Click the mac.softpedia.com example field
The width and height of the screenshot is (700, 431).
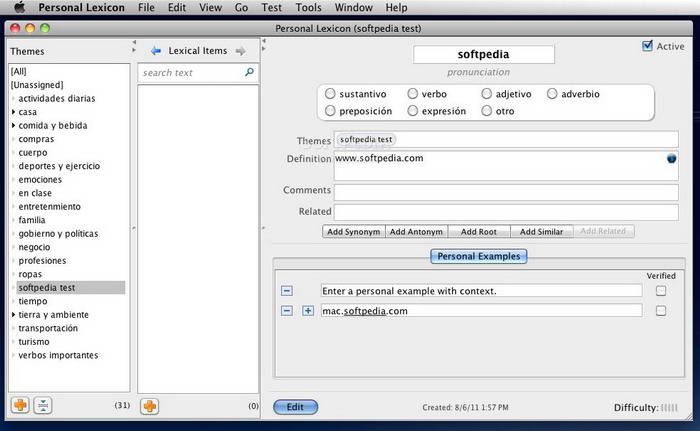[x=481, y=311]
